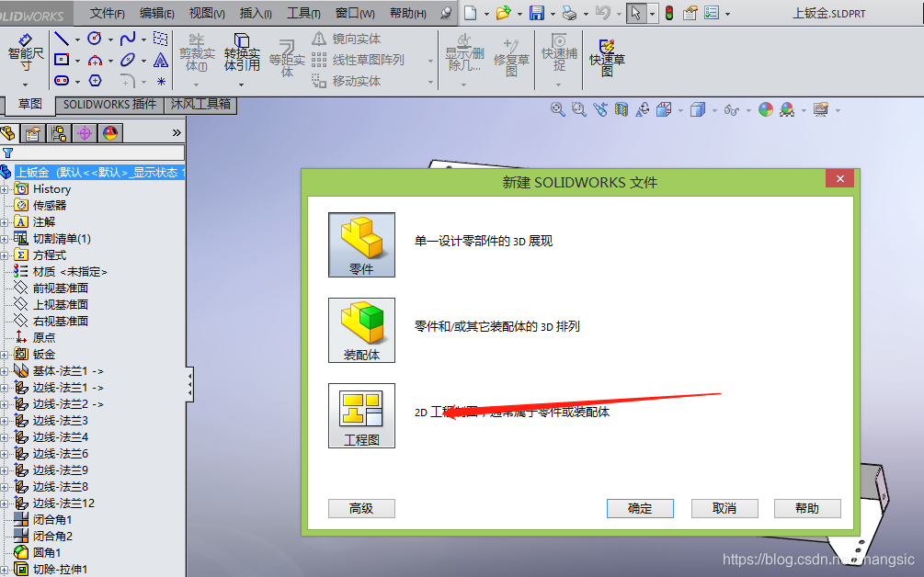Switch to SOLIDWORKS 插件 tab
The height and width of the screenshot is (577, 924).
pyautogui.click(x=109, y=105)
